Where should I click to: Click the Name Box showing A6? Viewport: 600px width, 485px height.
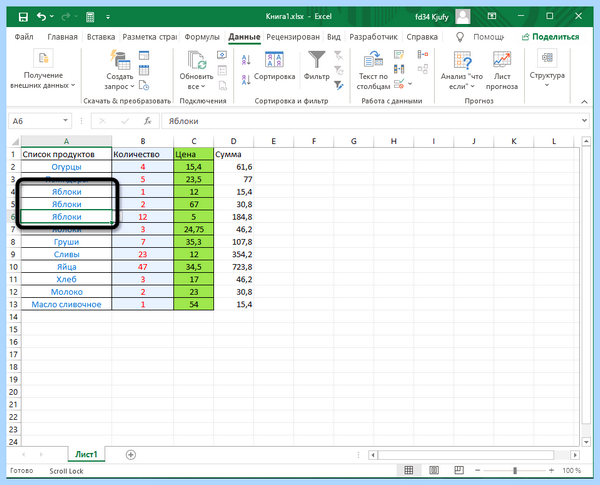35,121
